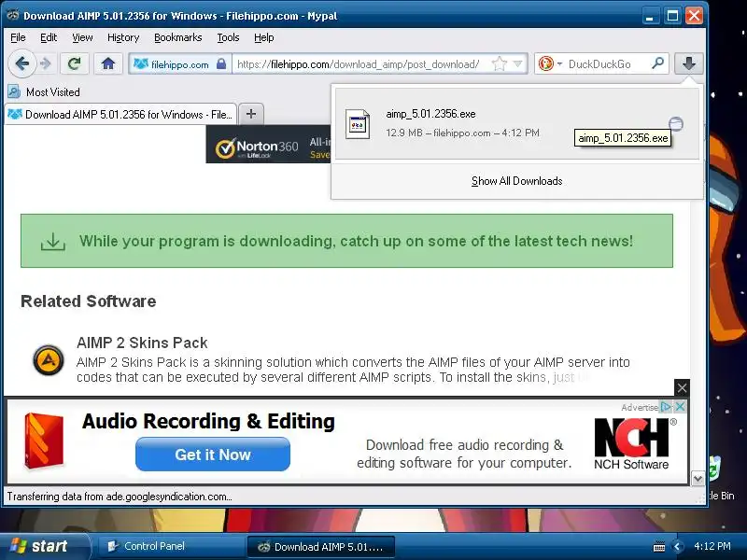Reload the current page
747x560 pixels.
click(x=74, y=63)
